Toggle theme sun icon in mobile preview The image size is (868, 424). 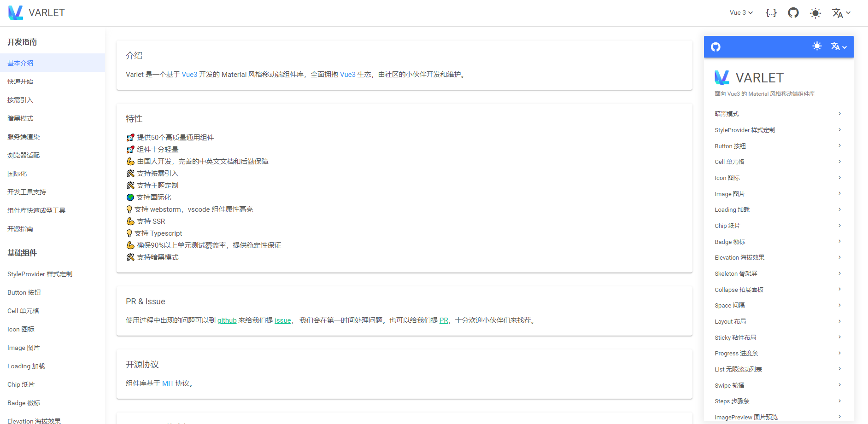(817, 46)
